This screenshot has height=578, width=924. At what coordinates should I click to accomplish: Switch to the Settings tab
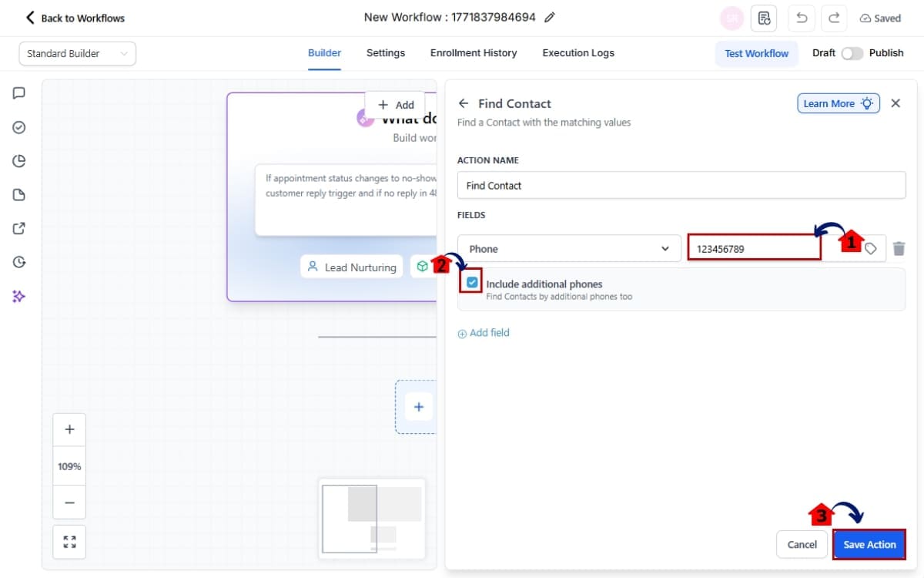click(385, 53)
